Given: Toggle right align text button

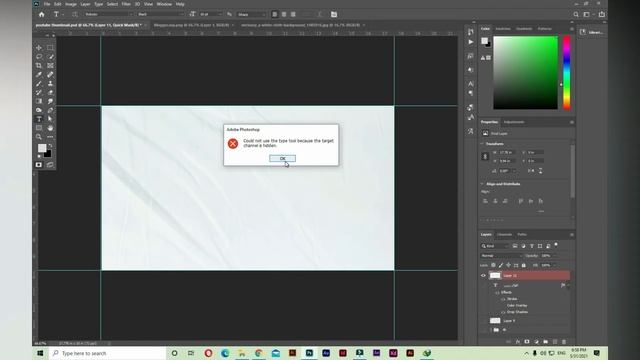Looking at the screenshot, I should [293, 14].
